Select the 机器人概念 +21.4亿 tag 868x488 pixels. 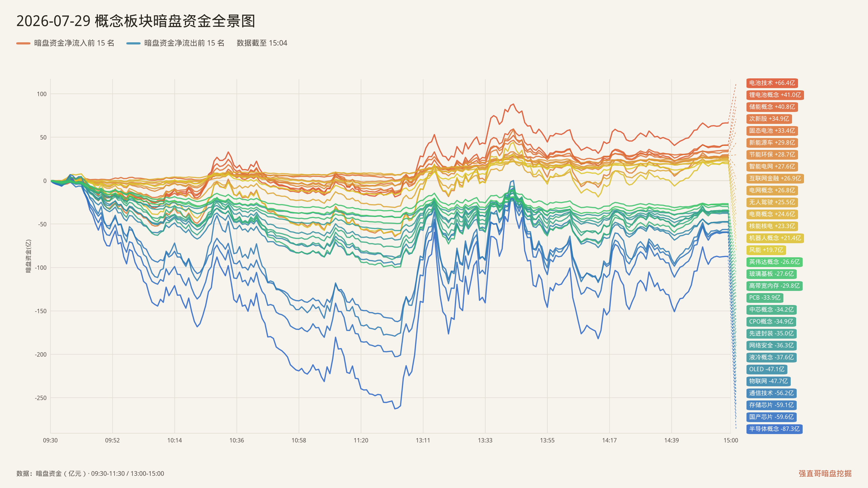pos(775,238)
